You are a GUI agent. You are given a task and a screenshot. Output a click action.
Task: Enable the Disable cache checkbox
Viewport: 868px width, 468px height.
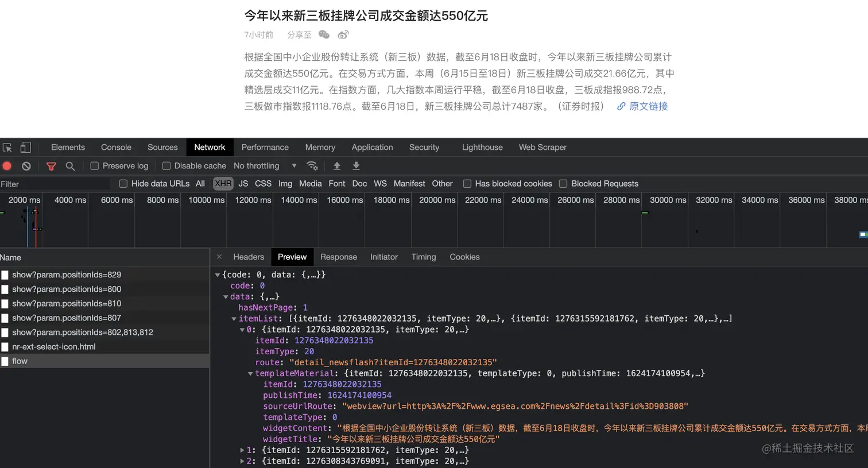click(166, 166)
